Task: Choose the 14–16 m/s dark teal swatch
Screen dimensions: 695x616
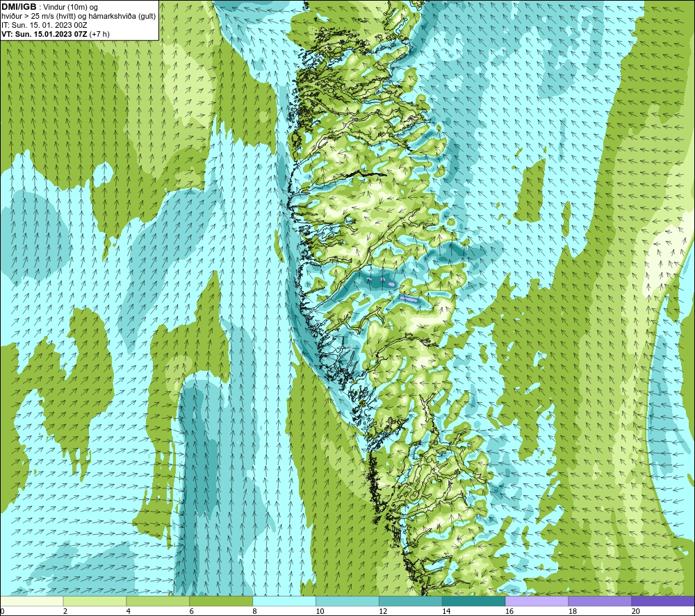Action: pos(473,601)
